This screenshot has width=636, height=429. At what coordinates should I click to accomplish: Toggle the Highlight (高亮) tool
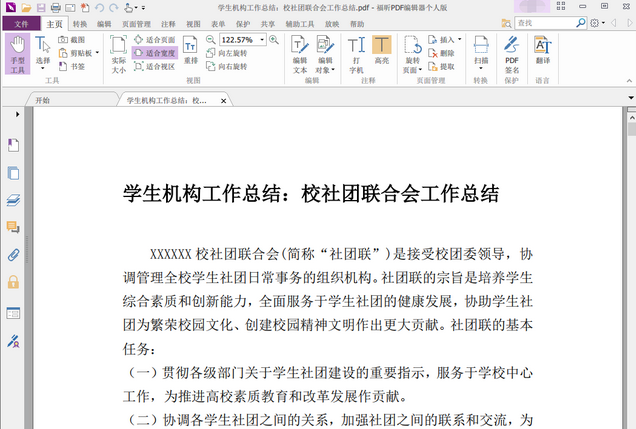click(382, 50)
